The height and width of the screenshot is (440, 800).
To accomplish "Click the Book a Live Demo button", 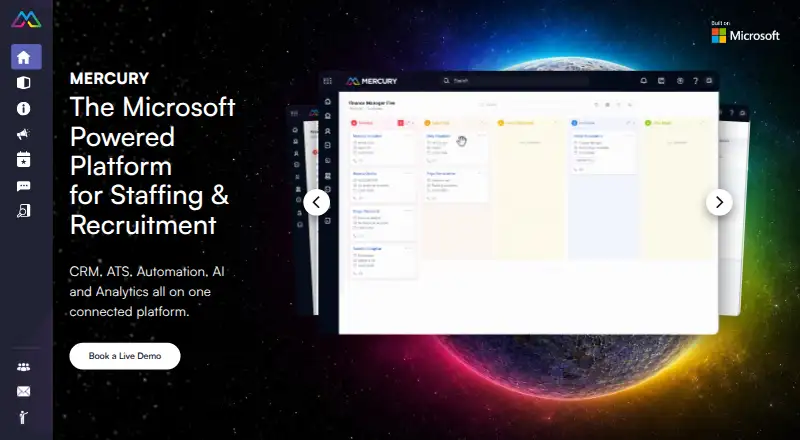I will click(125, 356).
